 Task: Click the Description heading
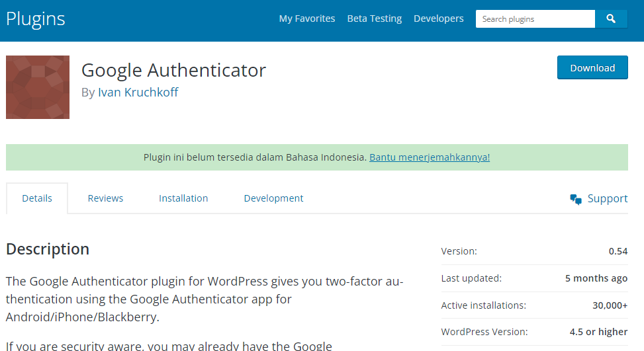[48, 249]
